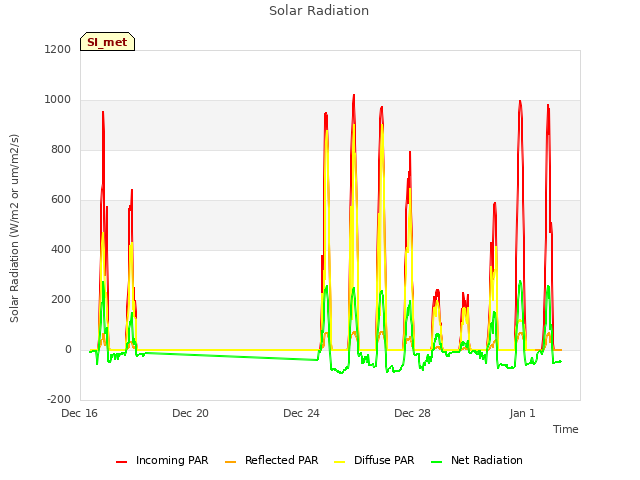Click the 0 y-axis tick label
The width and height of the screenshot is (640, 480).
tap(68, 350)
